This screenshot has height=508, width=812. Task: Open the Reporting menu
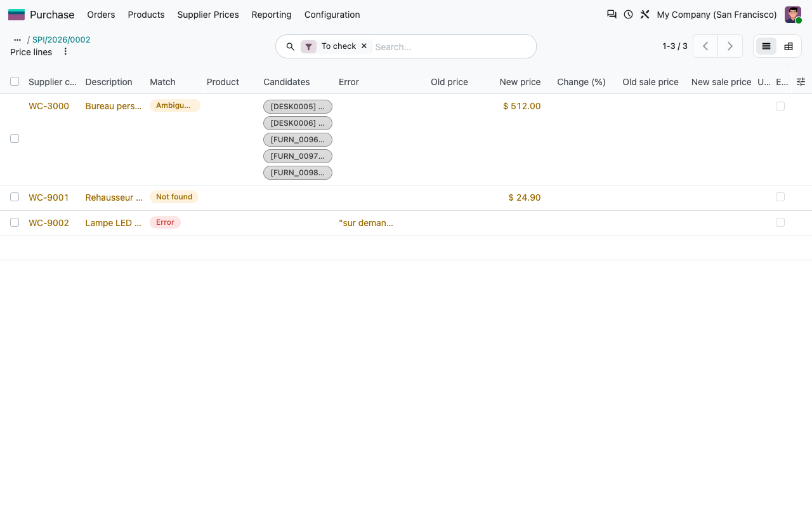pos(272,15)
